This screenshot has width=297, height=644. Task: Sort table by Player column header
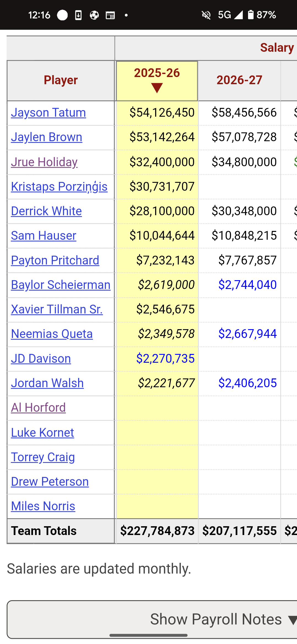tap(61, 80)
